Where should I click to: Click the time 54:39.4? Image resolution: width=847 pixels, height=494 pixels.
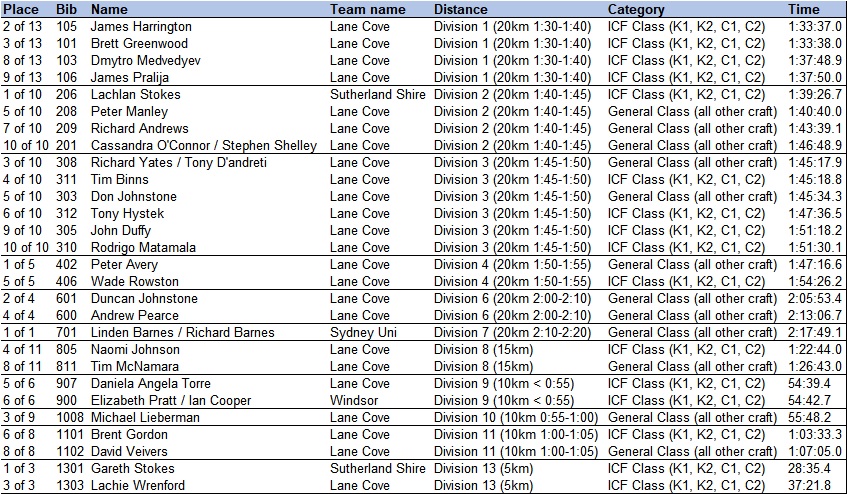[x=809, y=383]
